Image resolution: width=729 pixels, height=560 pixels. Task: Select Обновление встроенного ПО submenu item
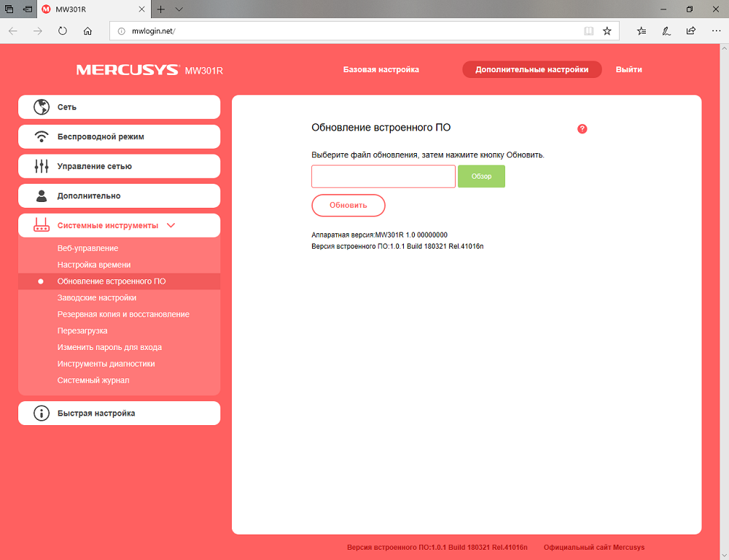tap(119, 281)
